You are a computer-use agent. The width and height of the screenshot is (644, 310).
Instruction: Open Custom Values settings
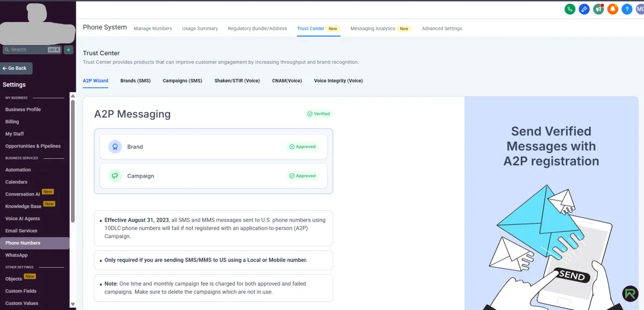[x=22, y=304]
